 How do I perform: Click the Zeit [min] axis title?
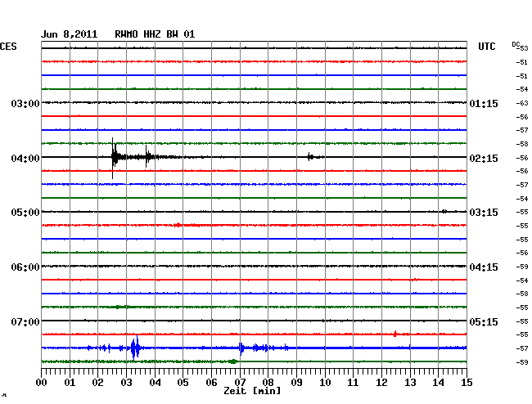click(x=252, y=391)
